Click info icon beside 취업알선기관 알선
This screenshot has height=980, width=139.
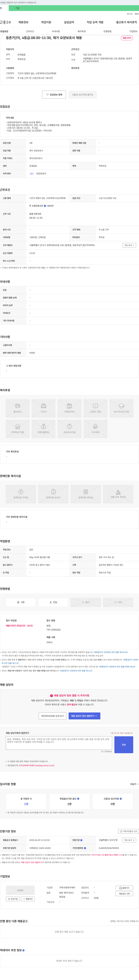(x=78, y=799)
